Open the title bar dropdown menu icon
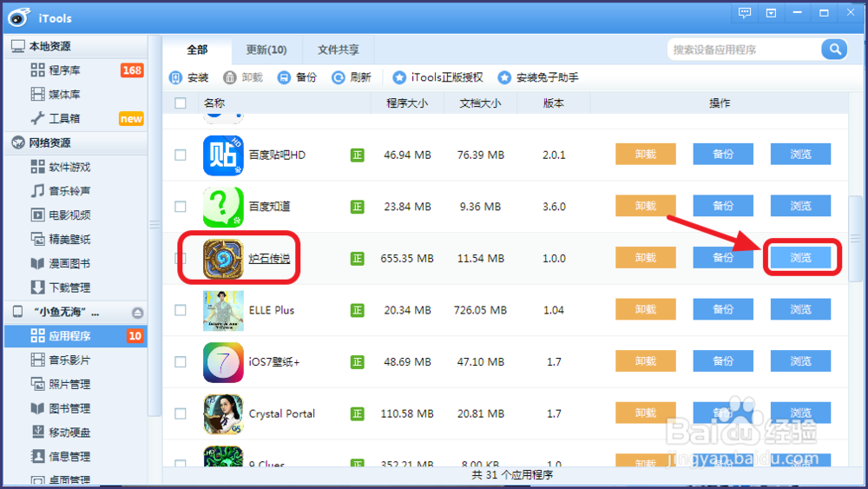This screenshot has width=868, height=489. pyautogui.click(x=771, y=13)
